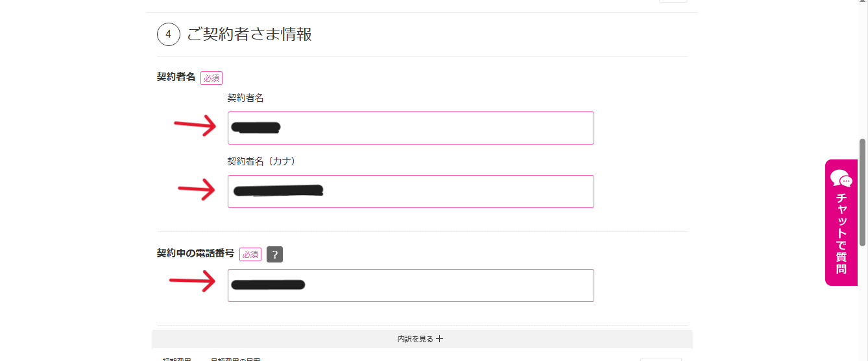Click the 必須 badge beside 契約中の電話番号

[x=250, y=255]
